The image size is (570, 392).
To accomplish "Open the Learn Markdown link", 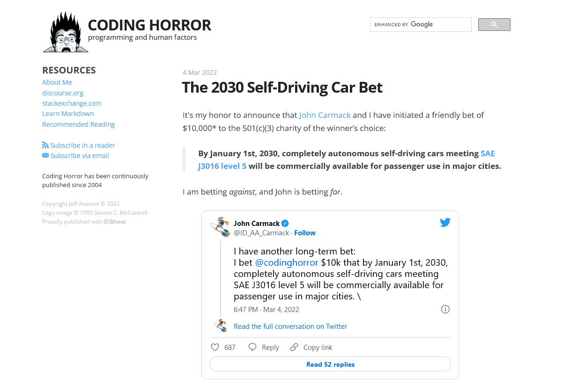I will pyautogui.click(x=68, y=114).
